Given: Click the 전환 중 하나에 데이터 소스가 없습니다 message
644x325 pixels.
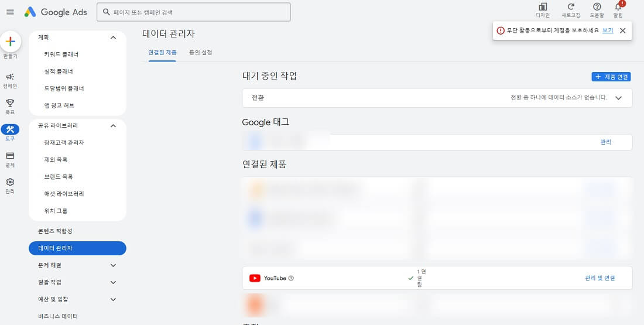Looking at the screenshot, I should tap(559, 98).
